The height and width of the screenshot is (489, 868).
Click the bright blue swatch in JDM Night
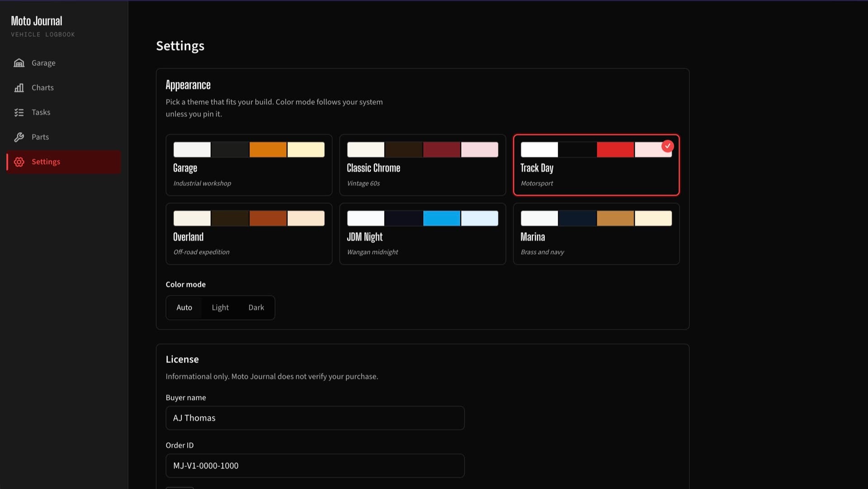pos(441,218)
